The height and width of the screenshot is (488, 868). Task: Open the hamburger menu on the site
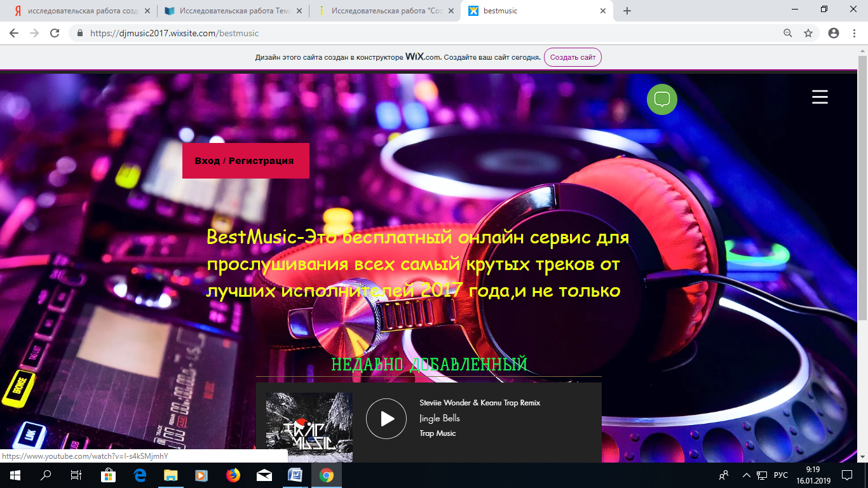(820, 97)
